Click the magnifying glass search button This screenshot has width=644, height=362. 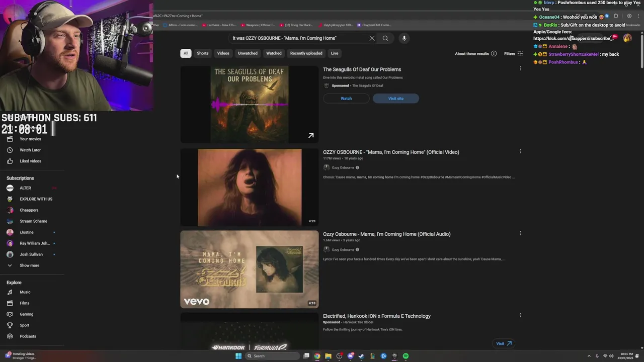click(385, 38)
